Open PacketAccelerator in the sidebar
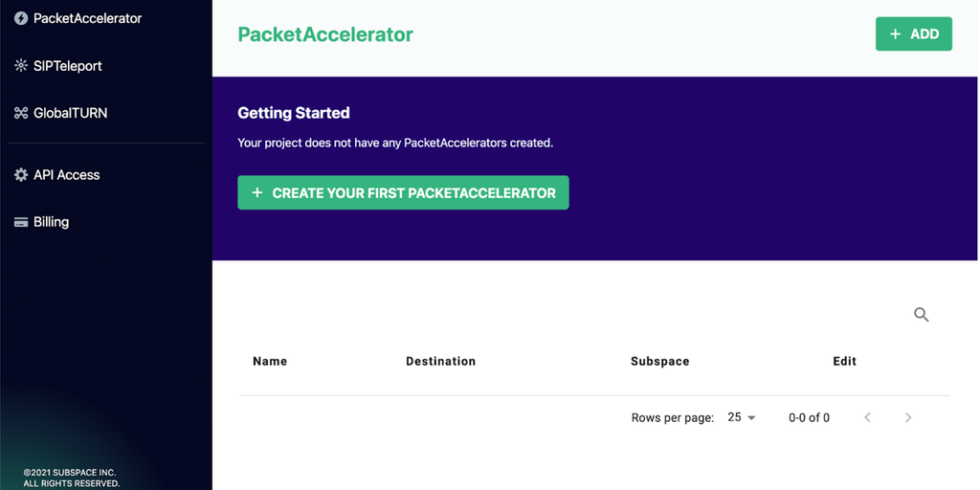Viewport: 980px width, 490px height. coord(87,18)
